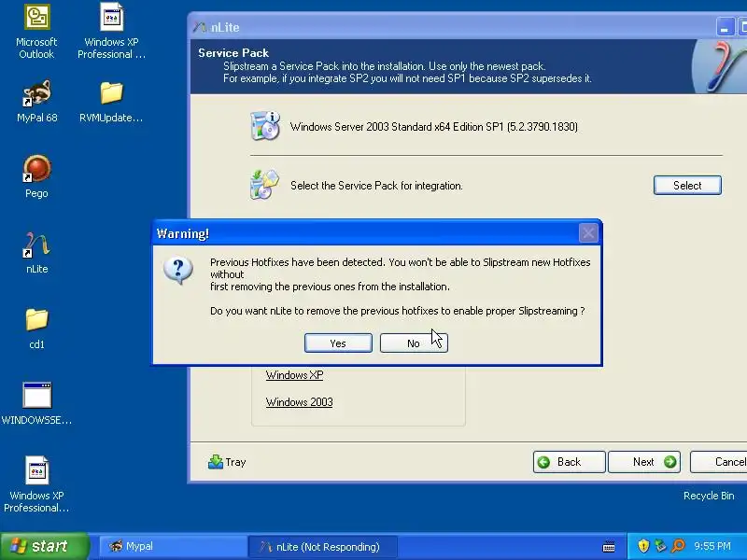Switch to Mypal taskbar item
This screenshot has height=560, width=747.
click(173, 546)
